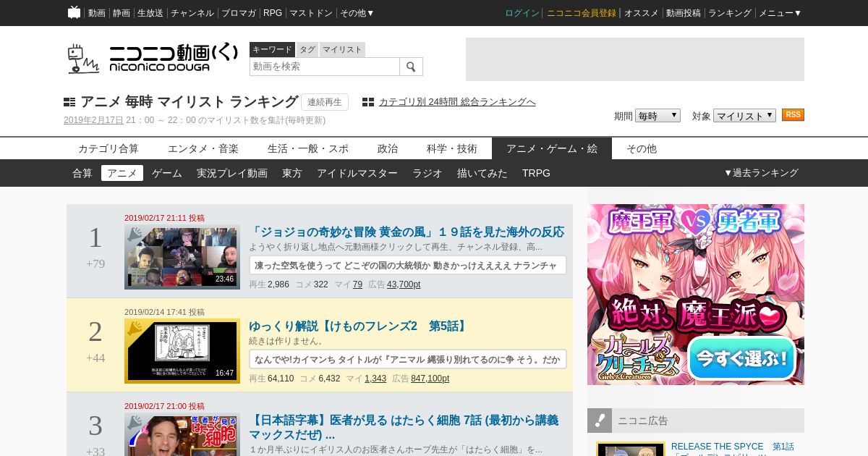Open the 政治 category tab
868x456 pixels.
[388, 148]
